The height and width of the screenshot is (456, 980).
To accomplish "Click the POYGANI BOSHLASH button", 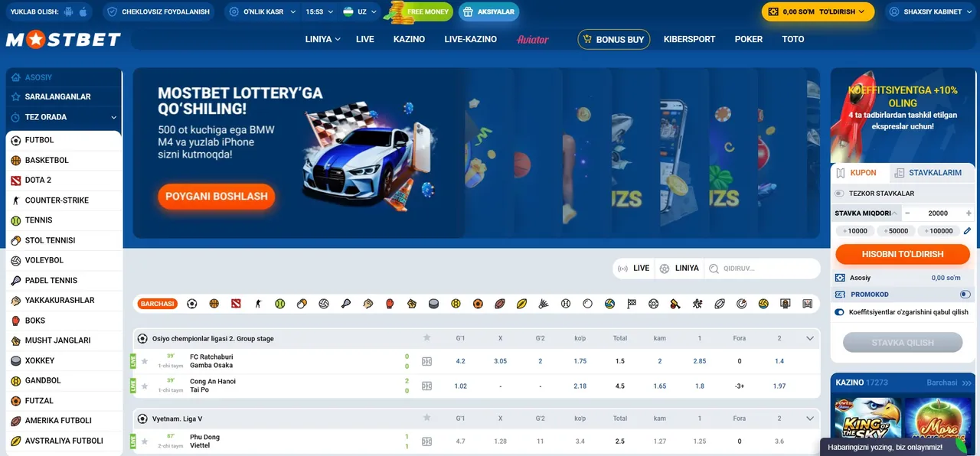I will coord(216,197).
